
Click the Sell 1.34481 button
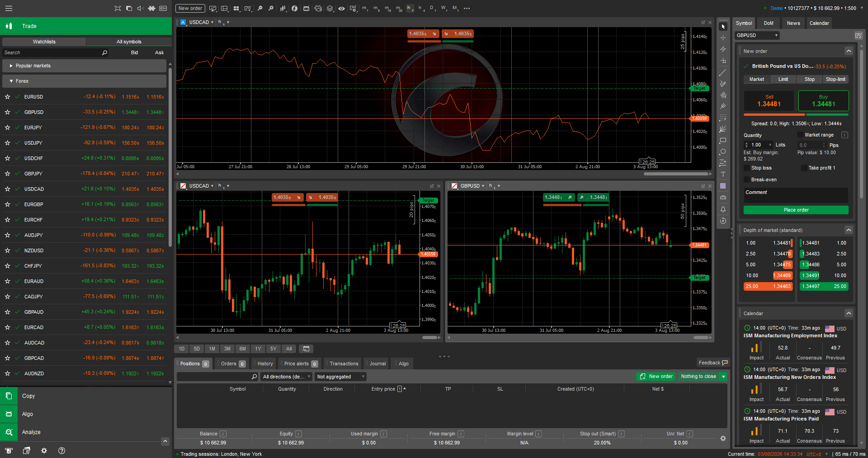(769, 101)
